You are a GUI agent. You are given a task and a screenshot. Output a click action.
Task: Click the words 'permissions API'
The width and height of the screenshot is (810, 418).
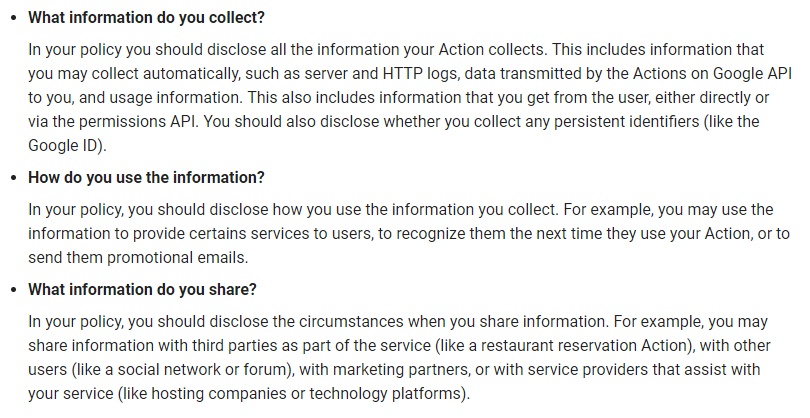tap(138, 121)
